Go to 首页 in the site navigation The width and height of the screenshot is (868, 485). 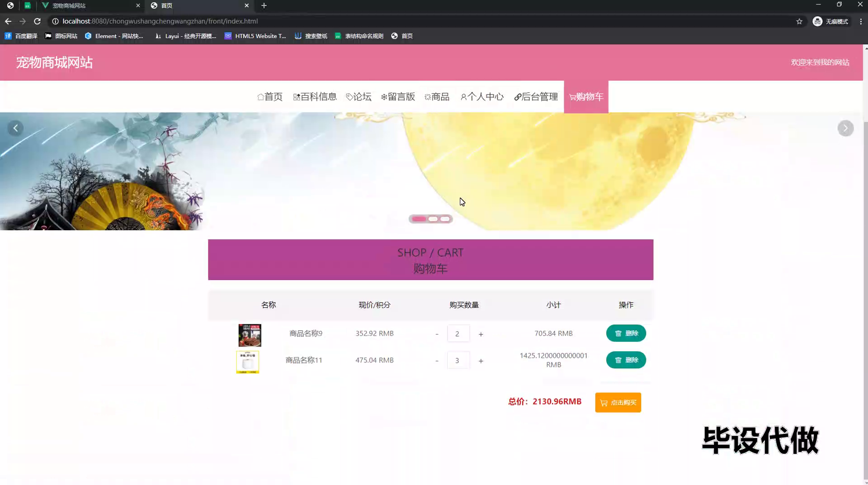[x=270, y=97]
